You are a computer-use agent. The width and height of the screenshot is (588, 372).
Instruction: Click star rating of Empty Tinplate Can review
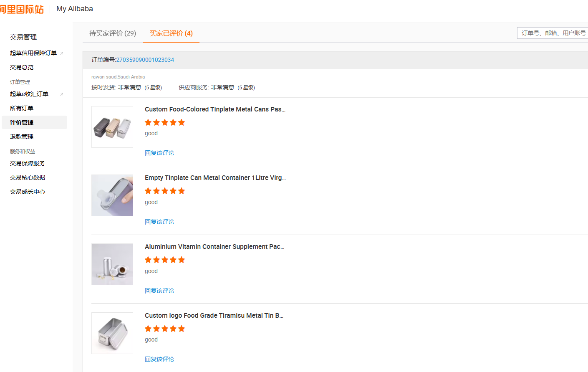(x=165, y=191)
